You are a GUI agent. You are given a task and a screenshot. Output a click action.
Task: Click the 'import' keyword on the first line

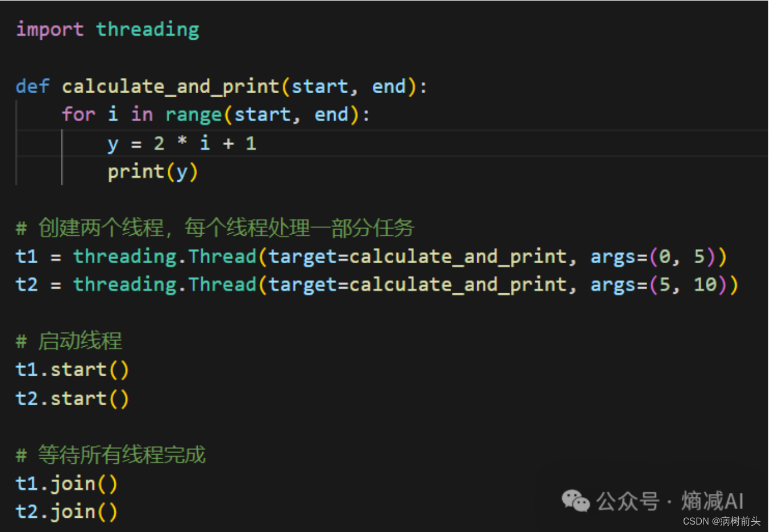(50, 30)
